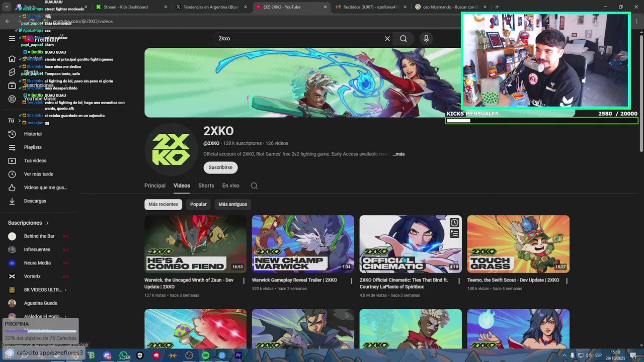
Task: Click the @2XKO channel handle
Action: [211, 143]
